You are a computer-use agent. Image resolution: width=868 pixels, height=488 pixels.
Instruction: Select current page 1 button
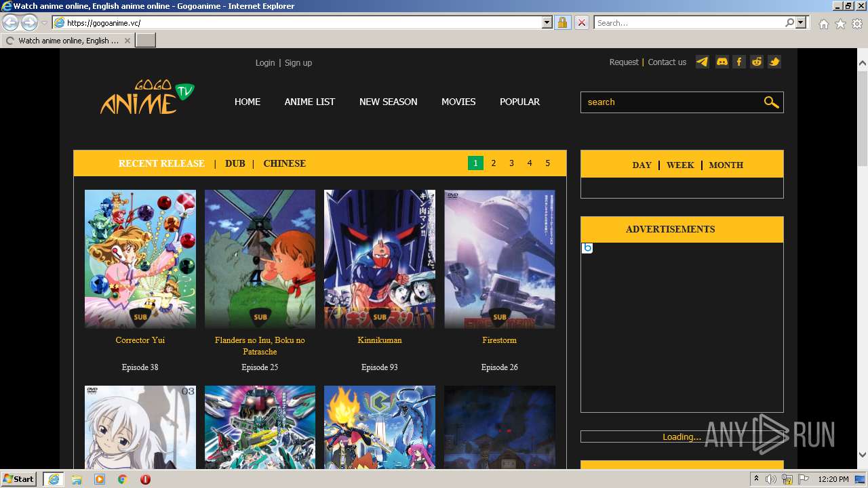click(475, 163)
